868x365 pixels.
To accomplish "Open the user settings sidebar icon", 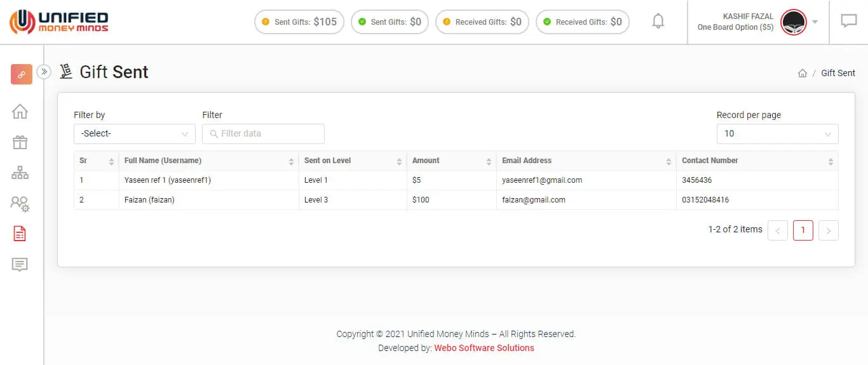I will click(20, 204).
